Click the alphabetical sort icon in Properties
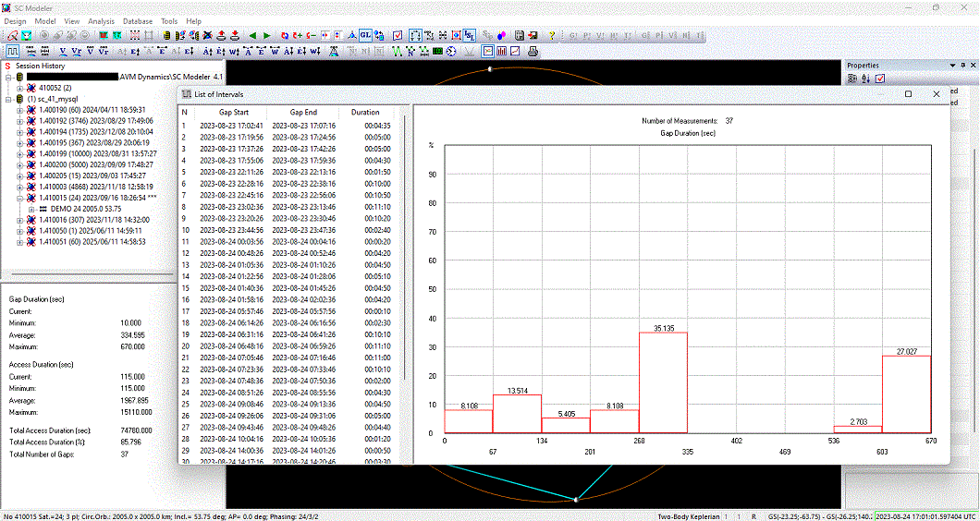 click(x=866, y=79)
